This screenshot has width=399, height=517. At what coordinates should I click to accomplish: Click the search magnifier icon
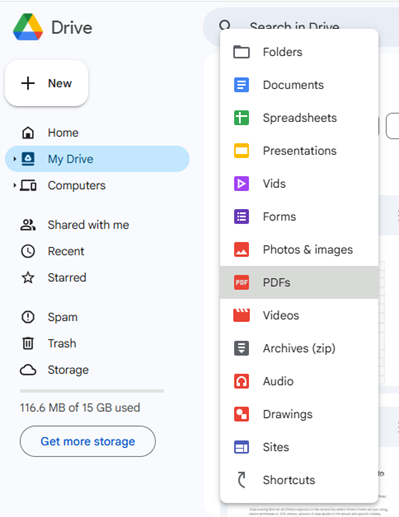click(225, 25)
